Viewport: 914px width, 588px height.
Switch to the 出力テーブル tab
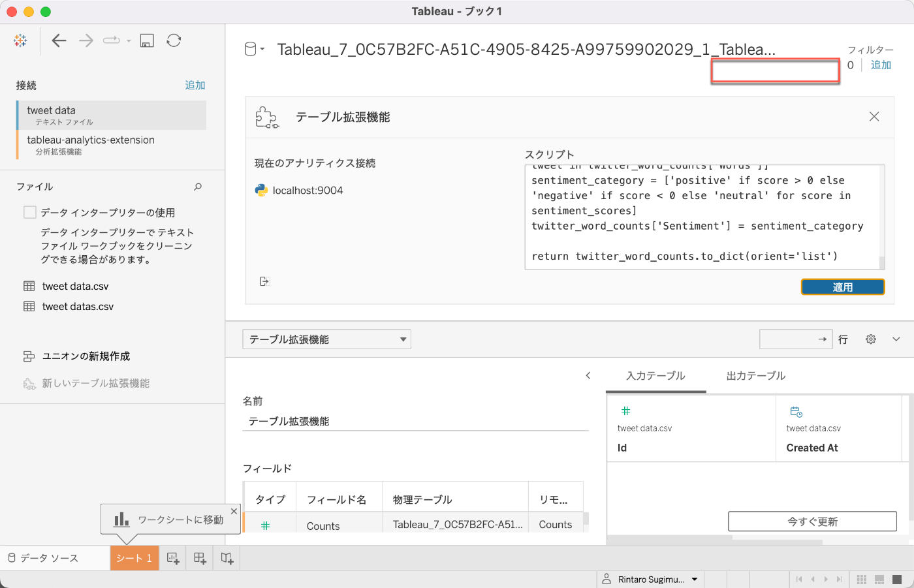pos(756,376)
